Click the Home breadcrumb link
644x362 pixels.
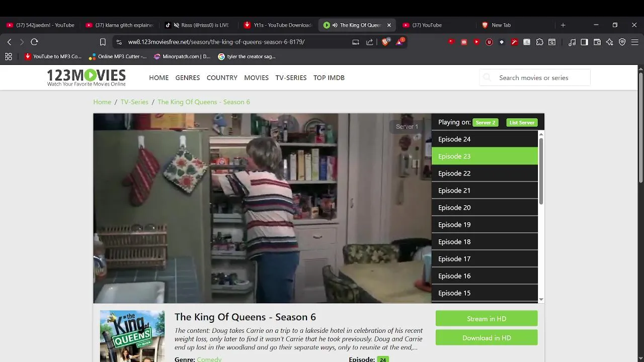tap(102, 102)
